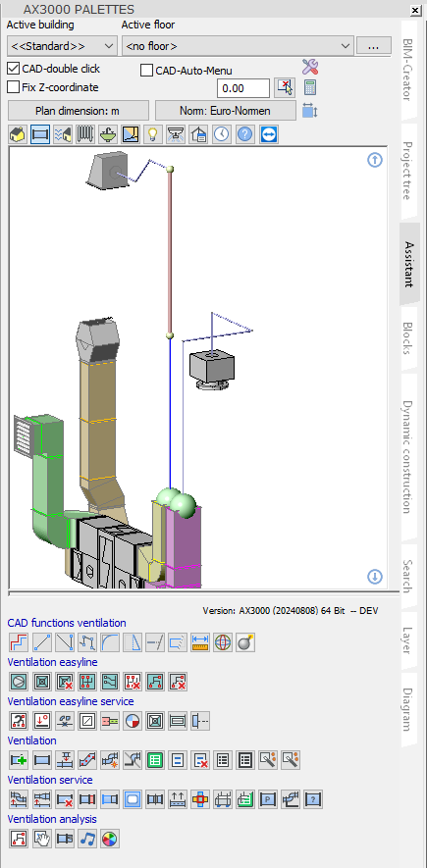The image size is (427, 868).
Task: Click the color wheel icon under Ventilation analysis
Action: tap(110, 840)
